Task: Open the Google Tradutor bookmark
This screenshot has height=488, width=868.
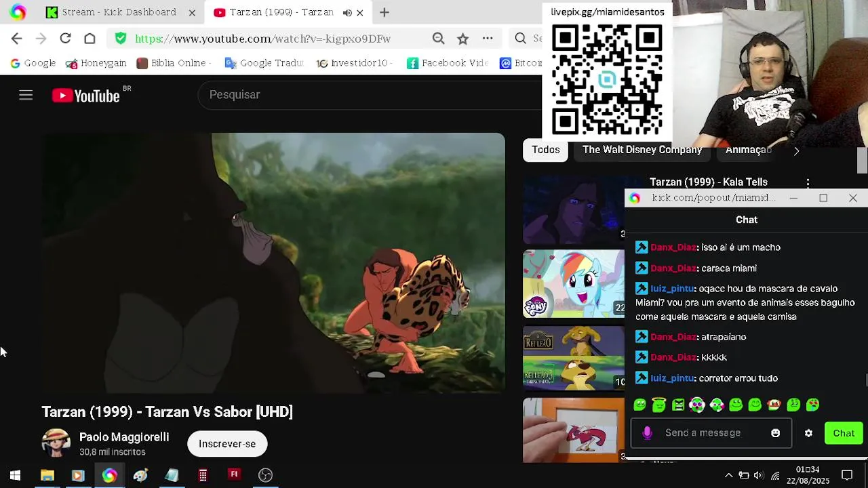Action: point(264,63)
